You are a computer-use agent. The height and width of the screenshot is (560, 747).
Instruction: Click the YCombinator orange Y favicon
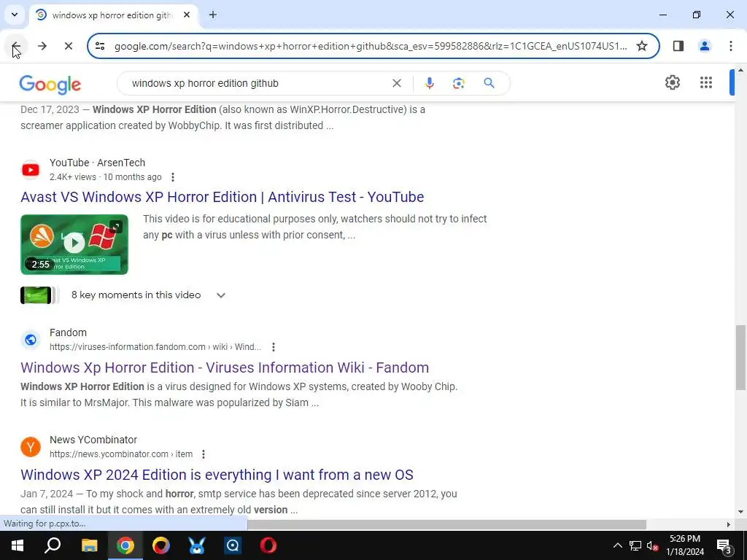coord(31,447)
